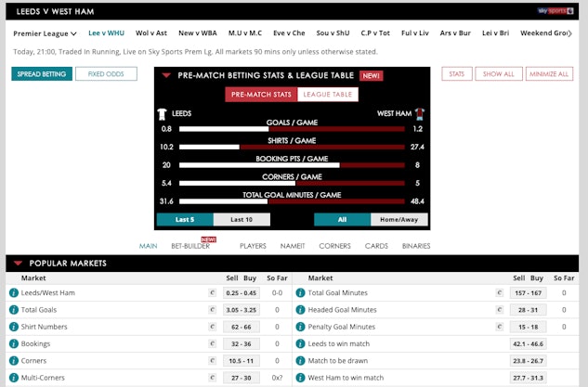Switch to the League Table tab
Image resolution: width=588 pixels, height=387 pixels.
click(328, 95)
